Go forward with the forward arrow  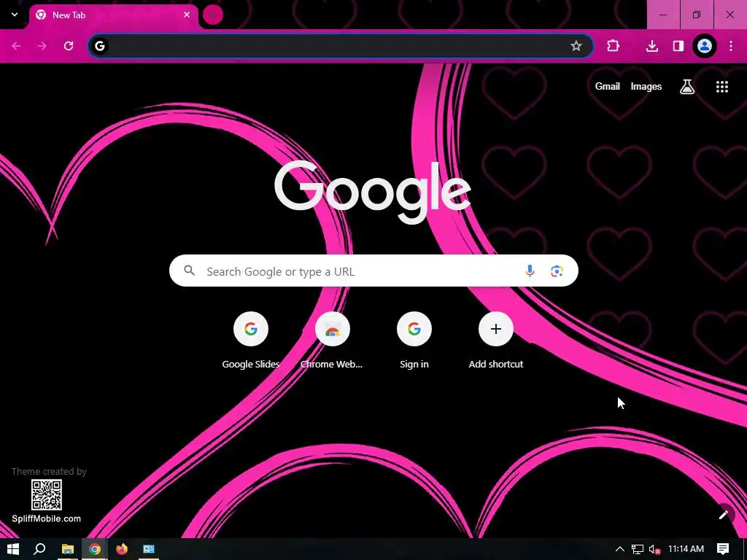point(42,46)
